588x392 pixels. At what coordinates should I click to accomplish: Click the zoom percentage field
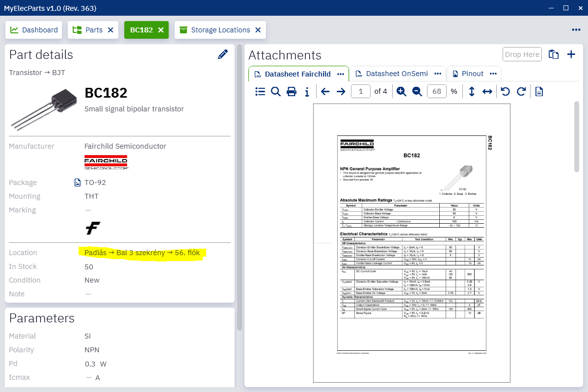(436, 91)
